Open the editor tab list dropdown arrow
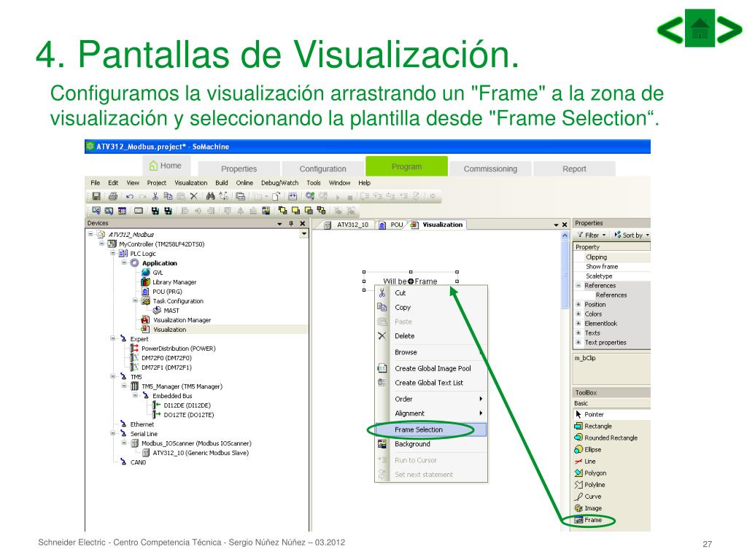 [x=556, y=225]
